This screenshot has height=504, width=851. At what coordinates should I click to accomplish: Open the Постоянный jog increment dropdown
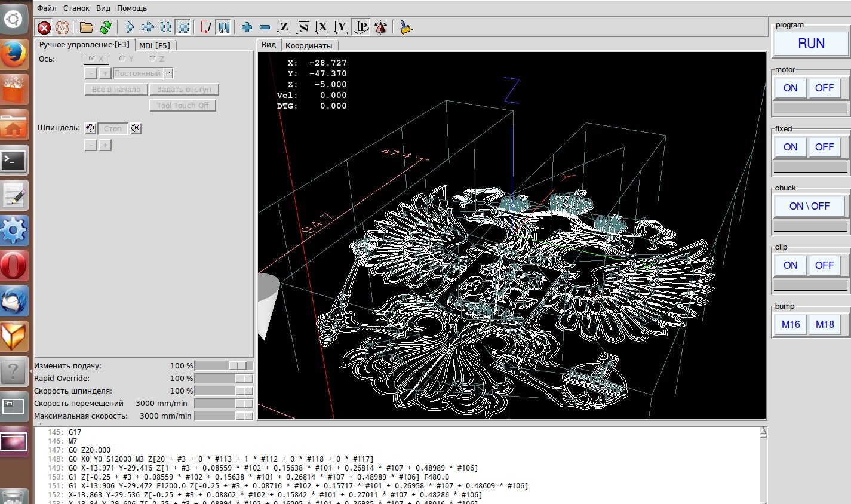click(x=168, y=73)
